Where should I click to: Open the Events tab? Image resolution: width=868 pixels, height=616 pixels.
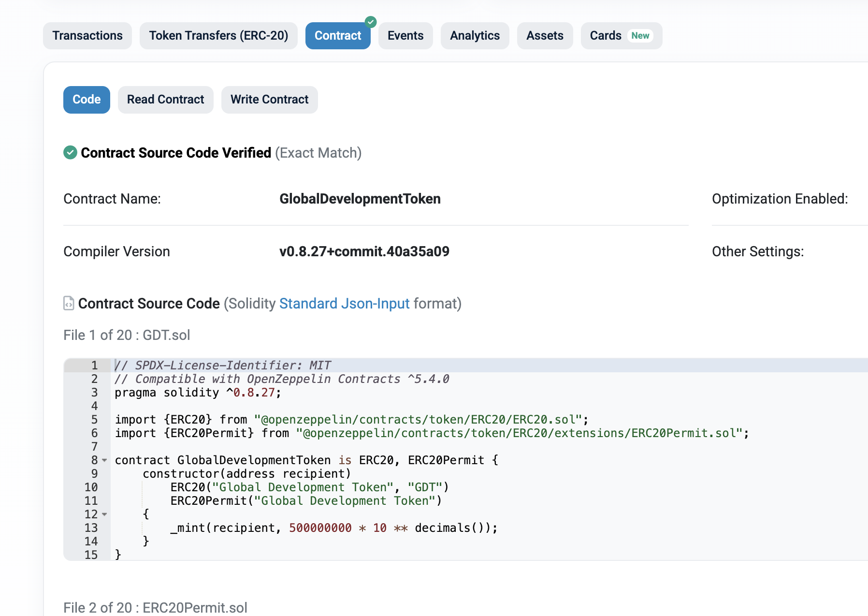coord(405,36)
